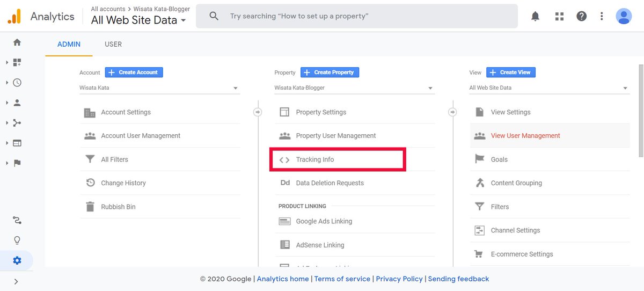Open Discover lightbulb icon
This screenshot has height=291, width=644.
coord(17,240)
